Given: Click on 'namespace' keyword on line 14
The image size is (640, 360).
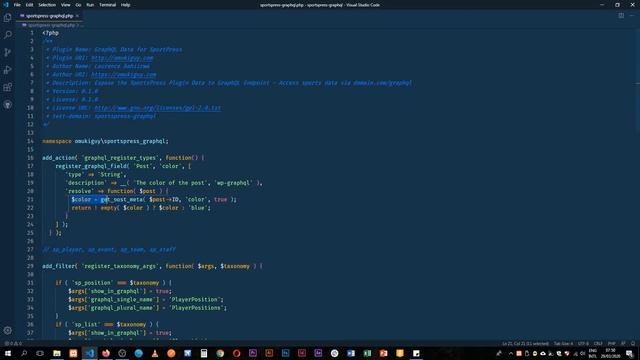Looking at the screenshot, I should pos(57,141).
